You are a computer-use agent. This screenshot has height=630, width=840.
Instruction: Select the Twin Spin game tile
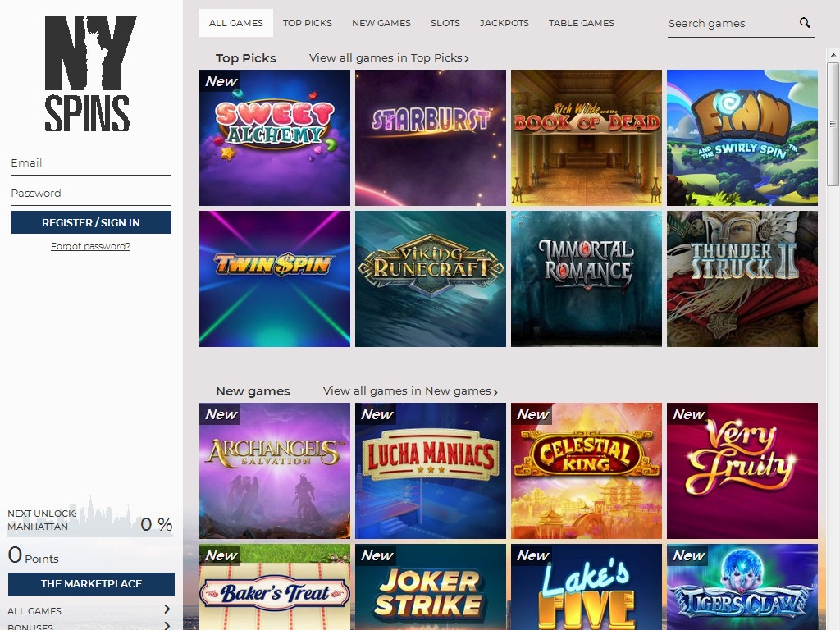[275, 279]
